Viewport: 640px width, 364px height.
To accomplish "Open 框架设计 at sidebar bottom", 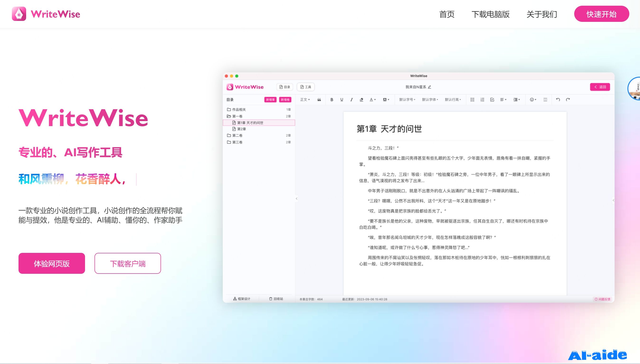I will click(x=242, y=299).
